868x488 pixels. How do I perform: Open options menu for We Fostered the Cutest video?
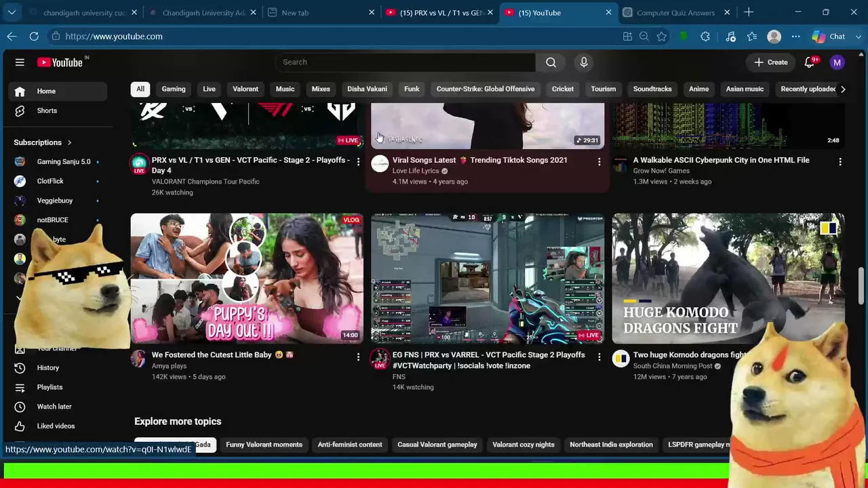tap(358, 357)
